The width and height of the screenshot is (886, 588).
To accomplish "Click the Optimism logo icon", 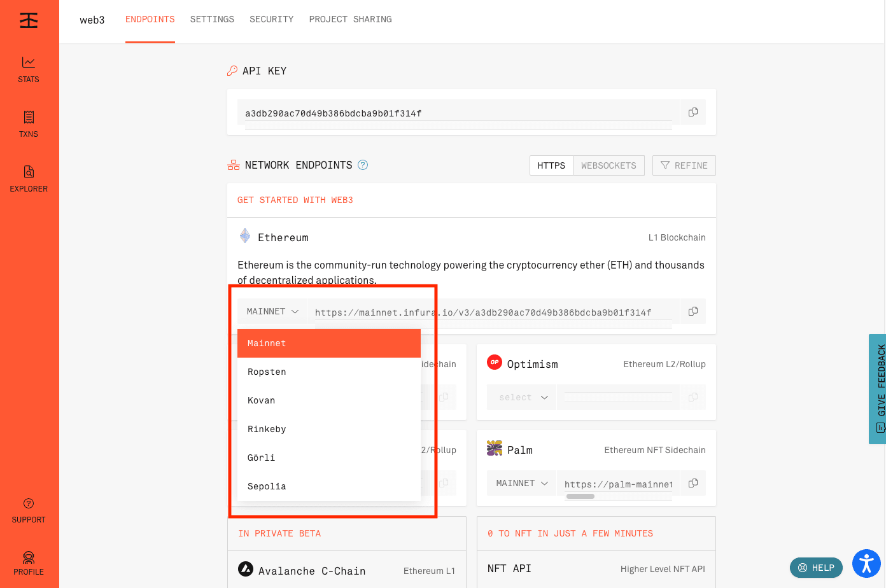I will 495,362.
